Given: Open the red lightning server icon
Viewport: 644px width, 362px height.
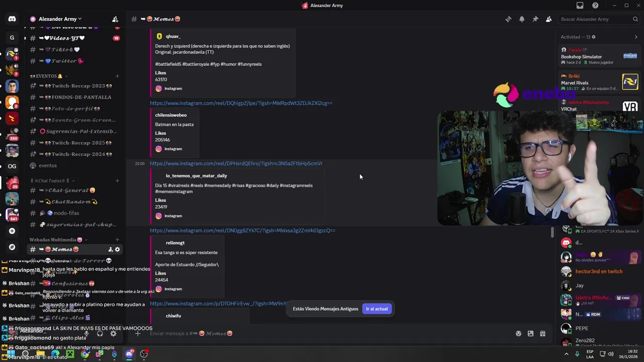Looking at the screenshot, I should [12, 119].
